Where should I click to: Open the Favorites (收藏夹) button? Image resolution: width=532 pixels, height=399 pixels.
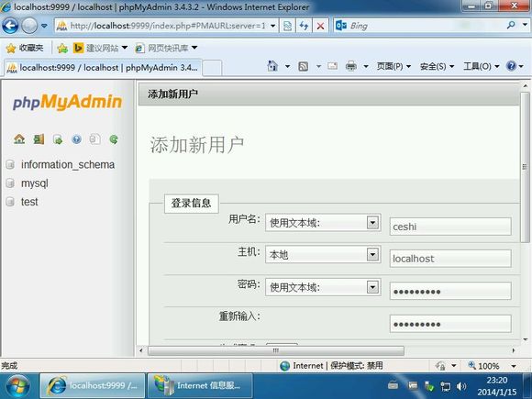25,49
